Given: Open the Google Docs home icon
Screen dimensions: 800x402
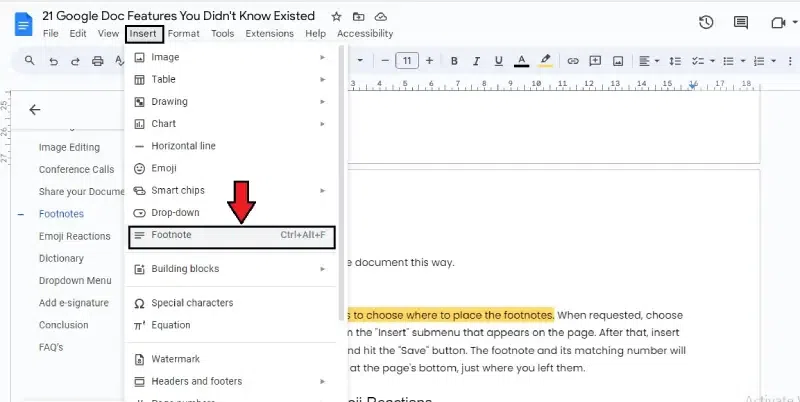Looking at the screenshot, I should point(23,24).
